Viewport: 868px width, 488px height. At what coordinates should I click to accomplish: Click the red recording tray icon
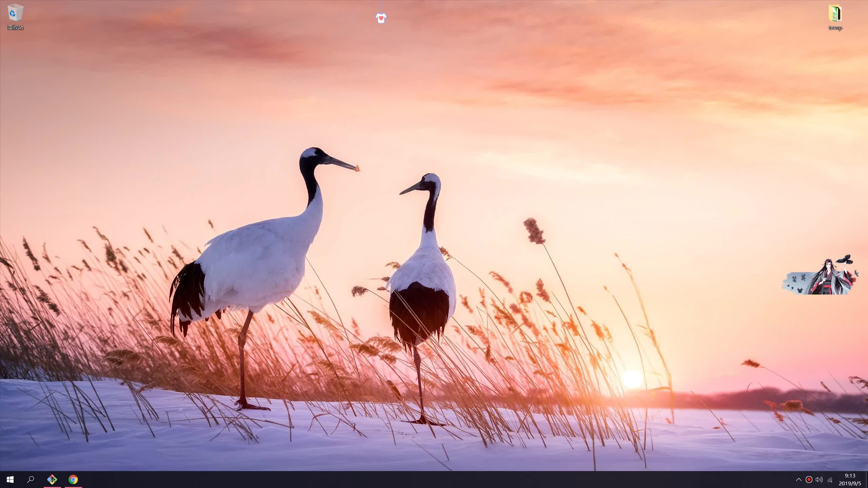pos(809,480)
